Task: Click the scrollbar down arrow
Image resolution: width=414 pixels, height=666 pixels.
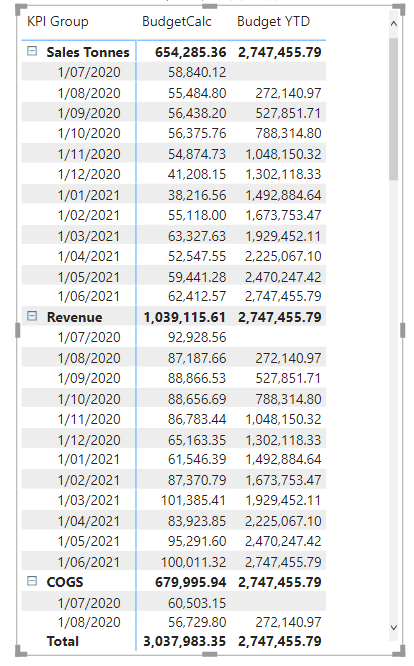Action: 394,627
